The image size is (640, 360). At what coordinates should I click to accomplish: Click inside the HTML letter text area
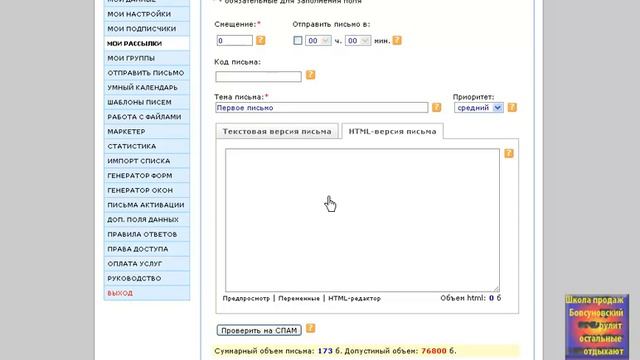click(362, 220)
